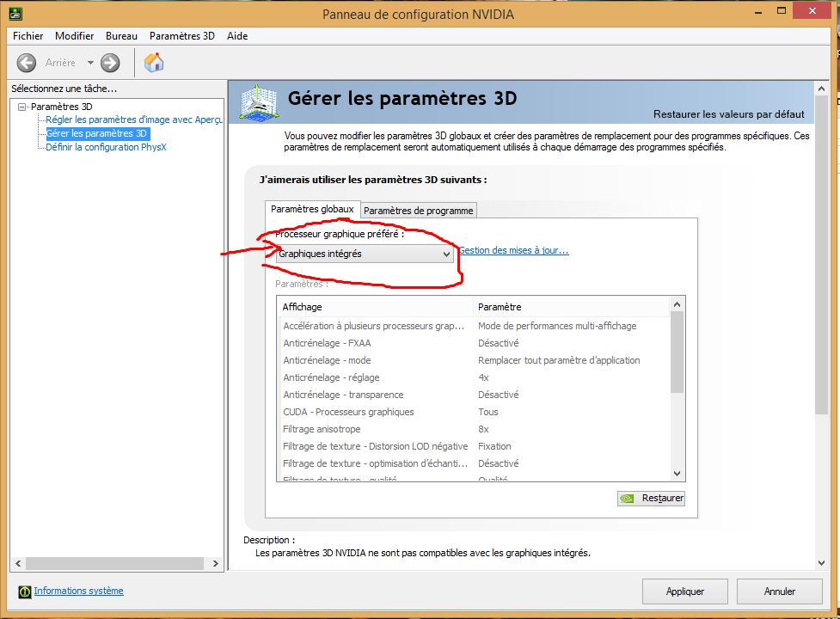Switch to Paramètres globaux tab
This screenshot has height=619, width=840.
(x=312, y=209)
